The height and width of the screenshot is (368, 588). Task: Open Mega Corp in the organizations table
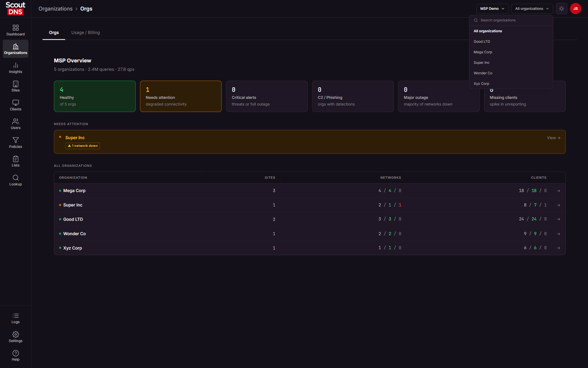pyautogui.click(x=74, y=191)
